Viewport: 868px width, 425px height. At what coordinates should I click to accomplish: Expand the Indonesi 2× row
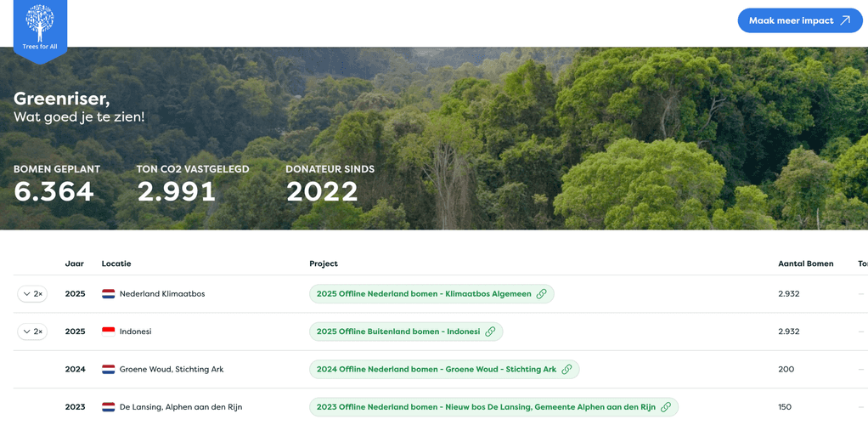pos(32,331)
